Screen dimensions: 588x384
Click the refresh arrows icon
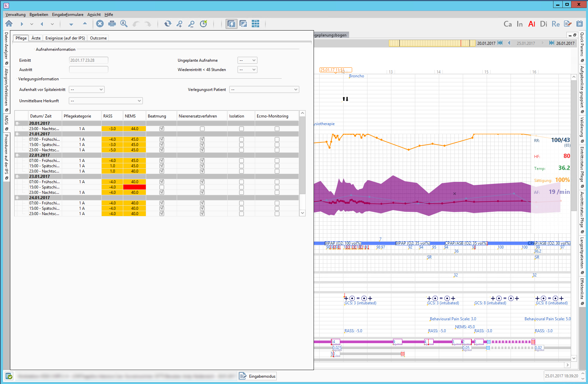pyautogui.click(x=168, y=24)
